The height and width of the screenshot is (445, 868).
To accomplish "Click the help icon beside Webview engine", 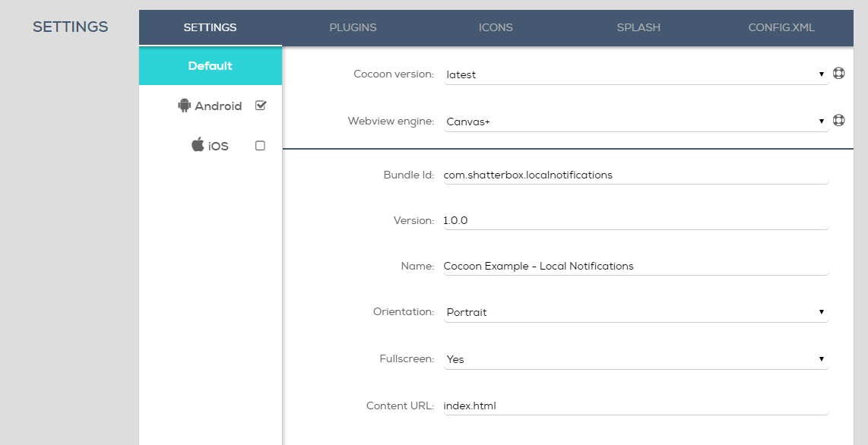I will click(x=839, y=120).
